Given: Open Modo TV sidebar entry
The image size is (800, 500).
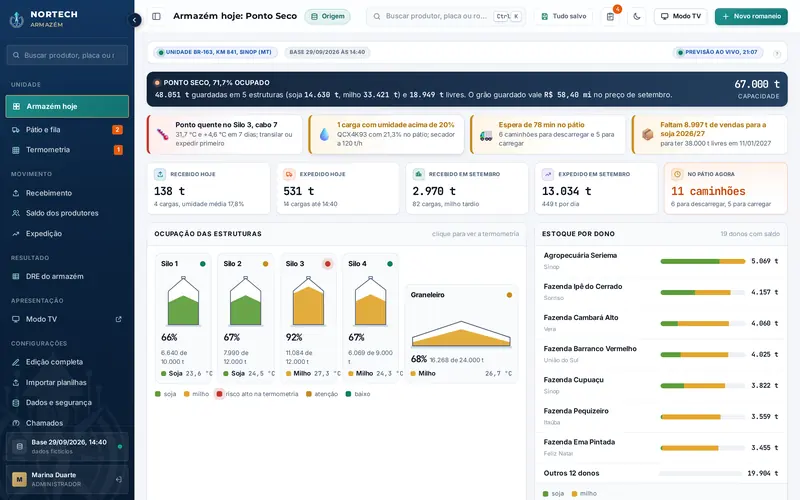Looking at the screenshot, I should [67, 319].
